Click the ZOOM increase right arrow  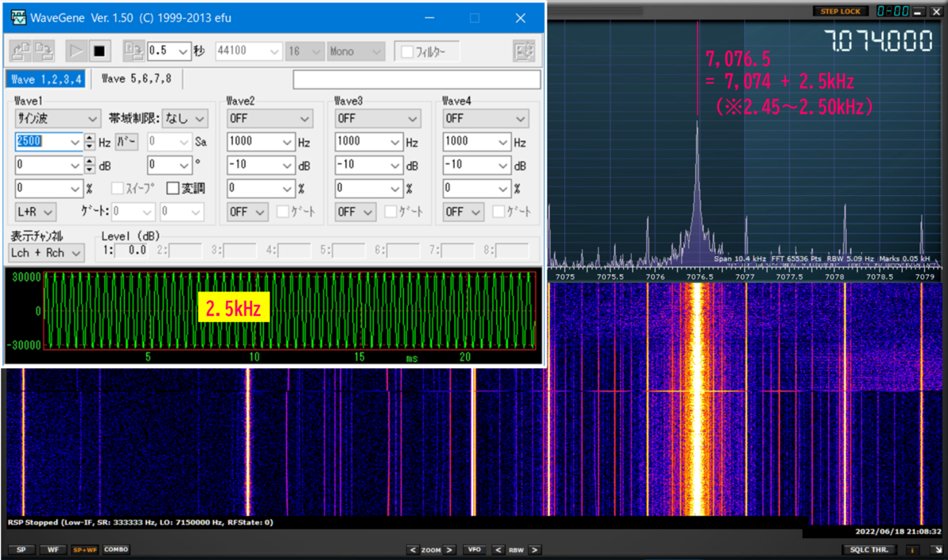[450, 550]
